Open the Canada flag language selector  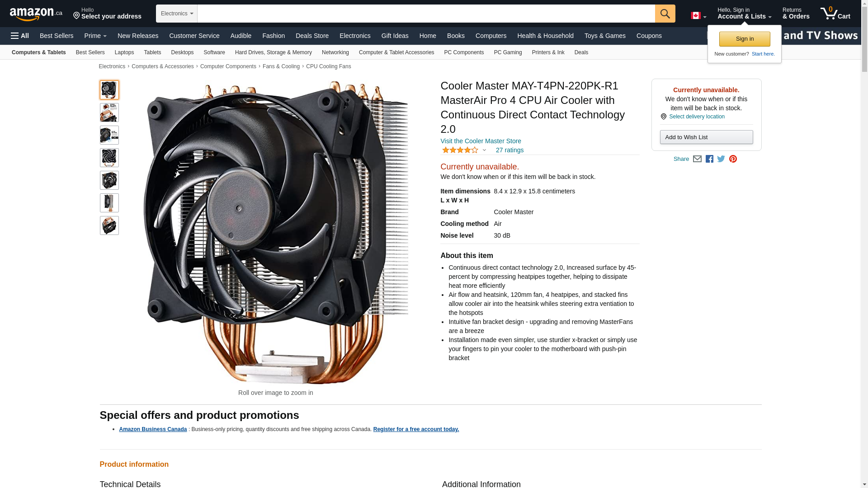698,16
